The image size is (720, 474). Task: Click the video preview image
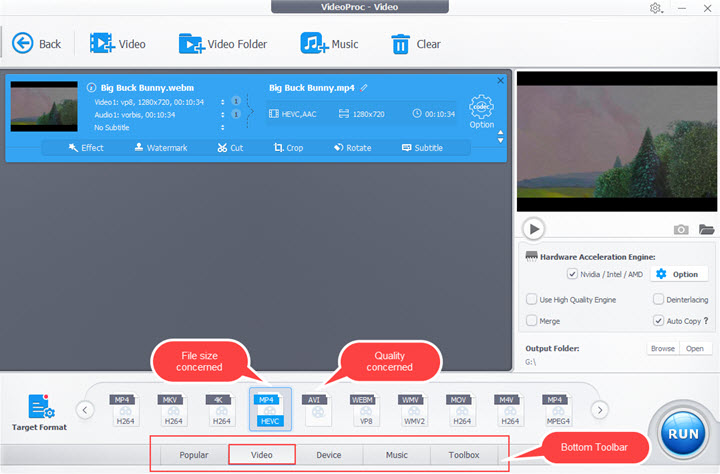(617, 141)
